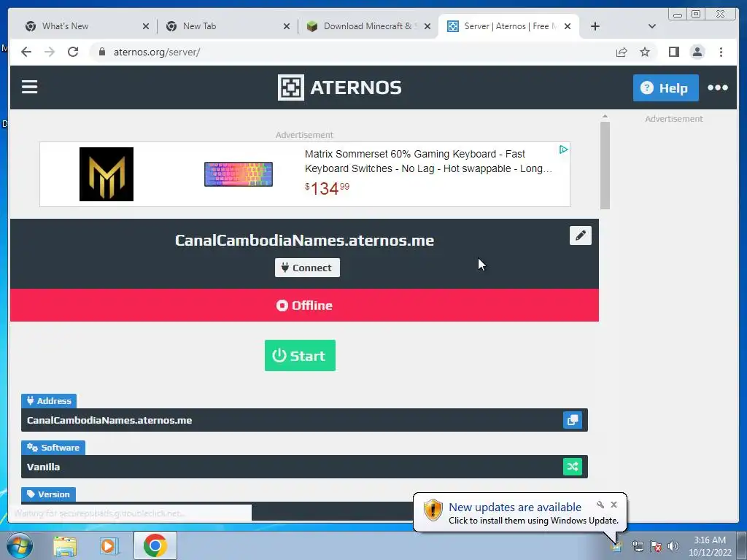Share this page icon
This screenshot has height=560, width=747.
pos(622,52)
